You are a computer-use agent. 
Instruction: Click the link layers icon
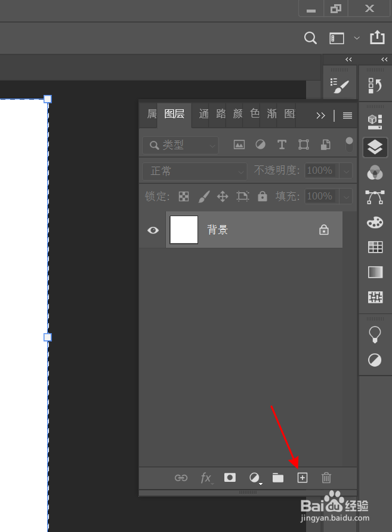[181, 478]
